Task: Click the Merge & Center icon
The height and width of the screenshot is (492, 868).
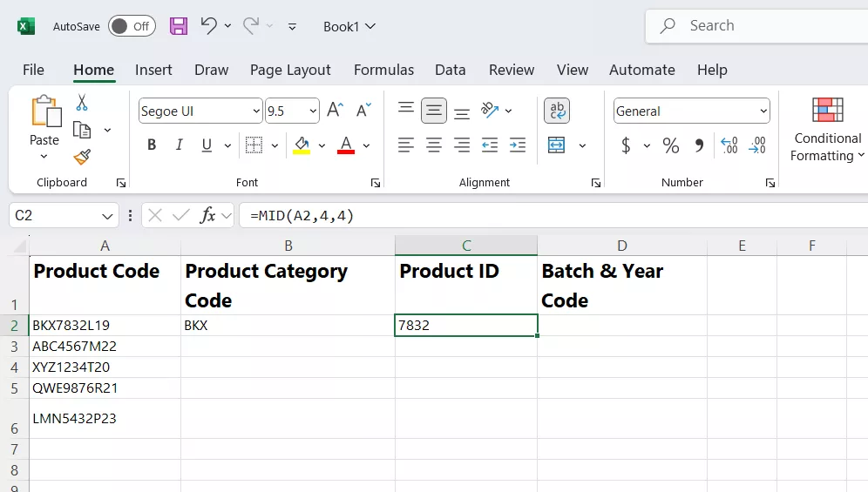Action: (x=557, y=145)
